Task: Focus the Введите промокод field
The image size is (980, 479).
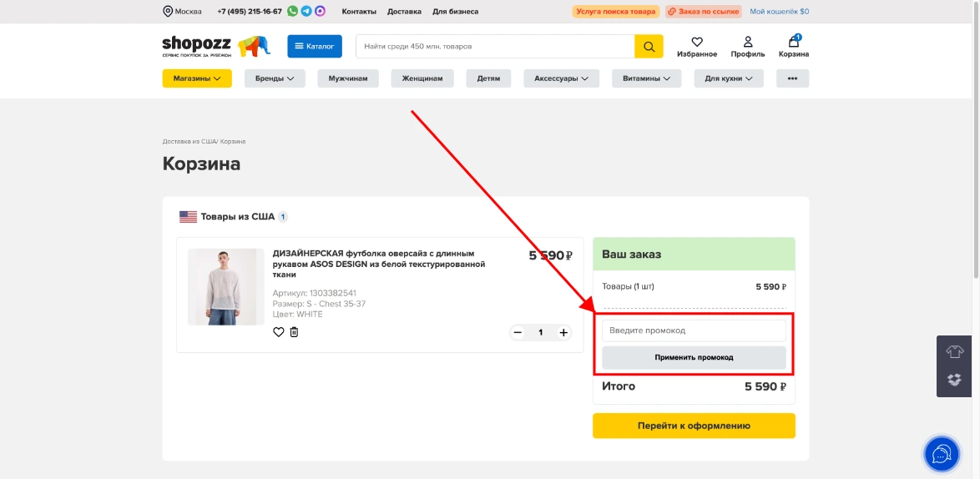Action: coord(694,330)
